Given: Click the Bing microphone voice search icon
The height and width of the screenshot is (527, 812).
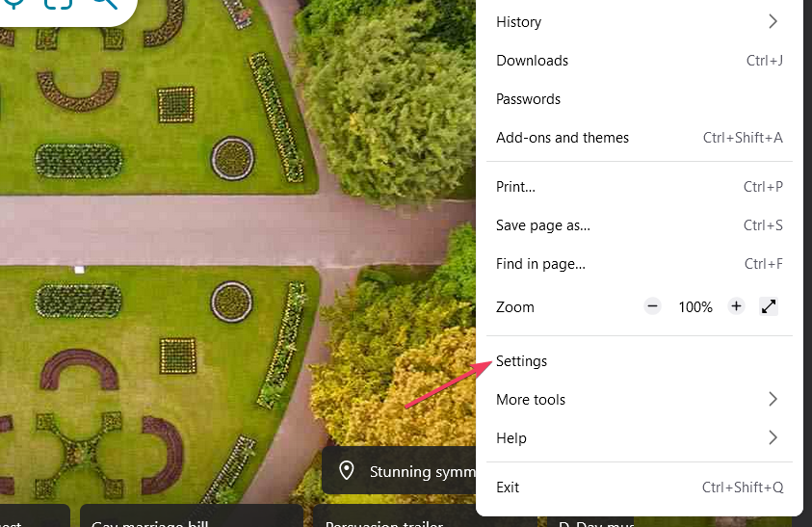Looking at the screenshot, I should [x=14, y=3].
